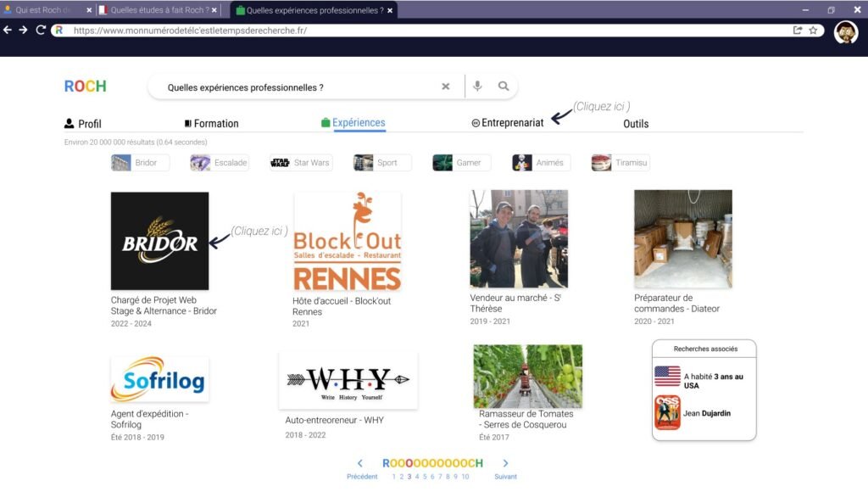
Task: Select the Bridor filter chip
Action: click(x=140, y=163)
